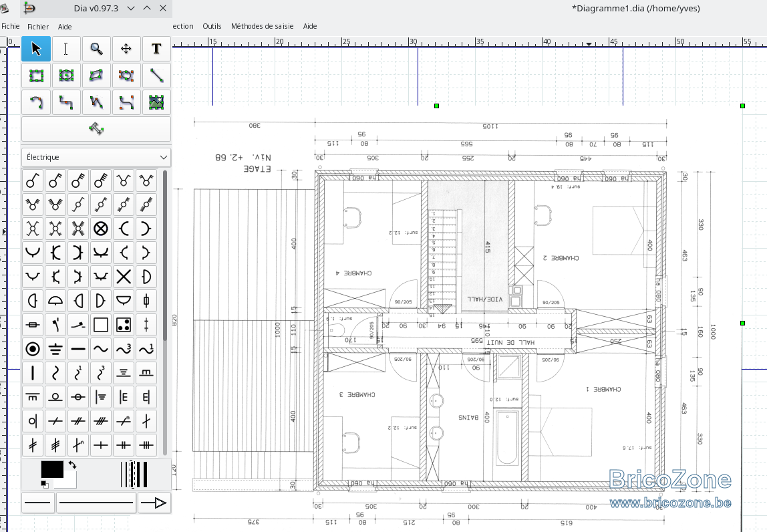Insert the crossed-circle lamp symbol
This screenshot has width=767, height=532.
[101, 229]
